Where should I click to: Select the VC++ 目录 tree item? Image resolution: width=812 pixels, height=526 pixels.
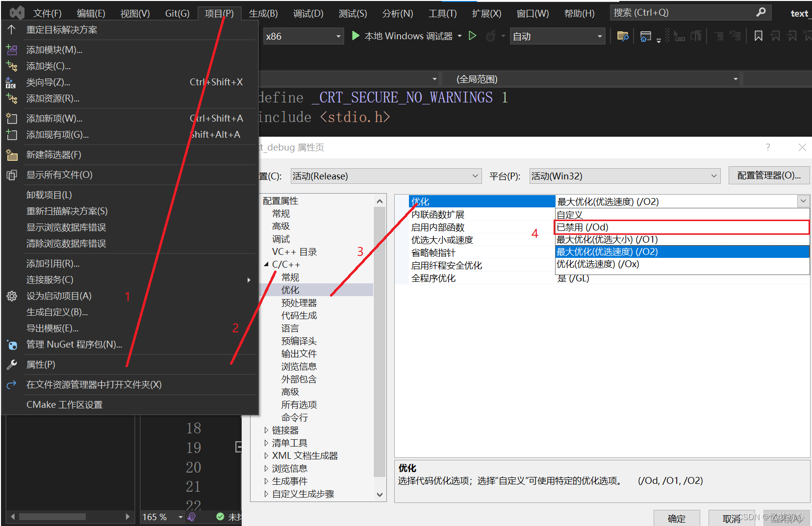[294, 251]
